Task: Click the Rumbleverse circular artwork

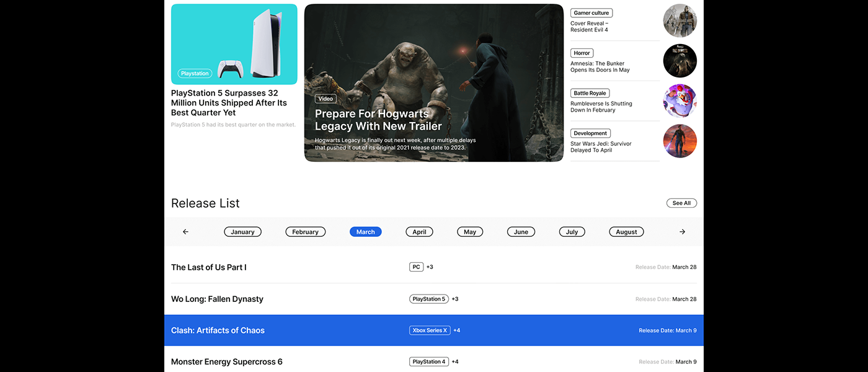Action: (x=680, y=100)
